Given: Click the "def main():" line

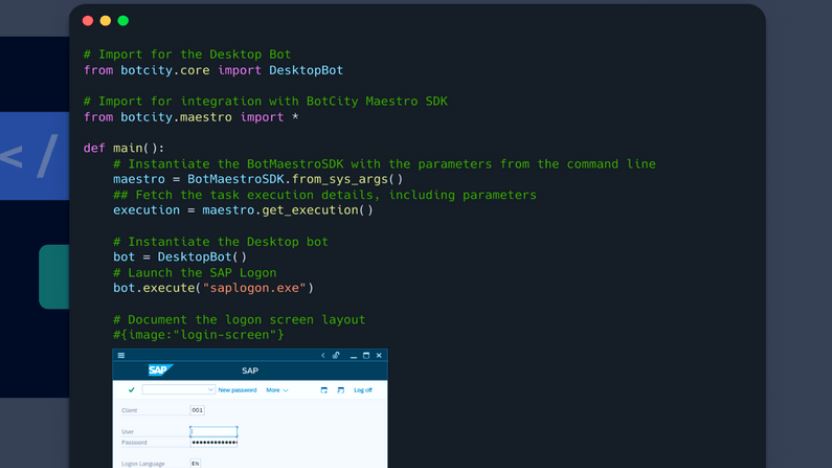Looking at the screenshot, I should pos(124,148).
